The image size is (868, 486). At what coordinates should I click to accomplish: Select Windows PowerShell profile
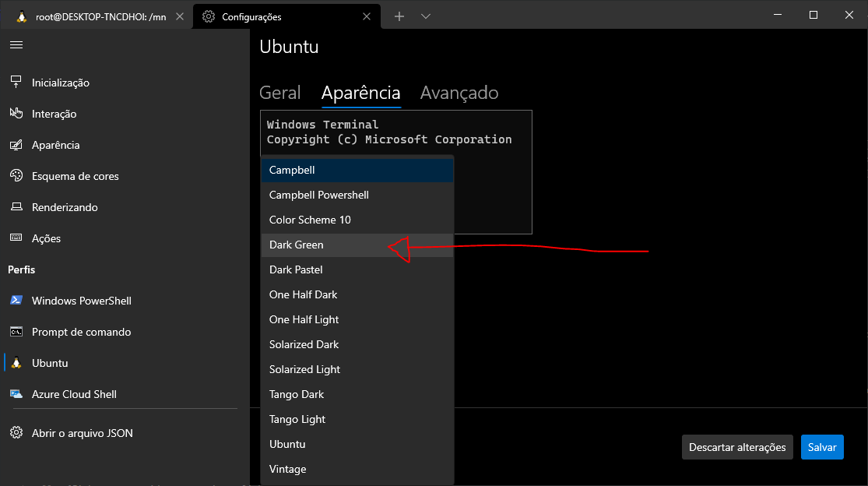(x=125, y=301)
